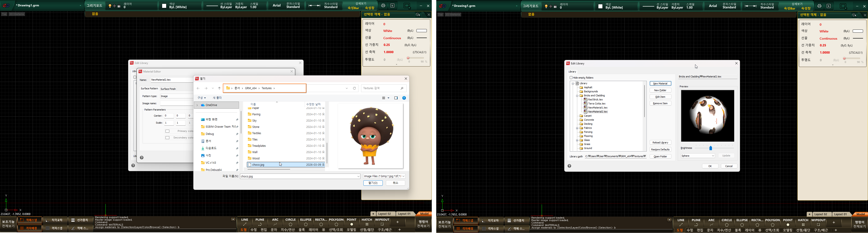Screen dimensions: 868x233
Task: Expand the Glass folder in the library tree
Action: tap(577, 140)
